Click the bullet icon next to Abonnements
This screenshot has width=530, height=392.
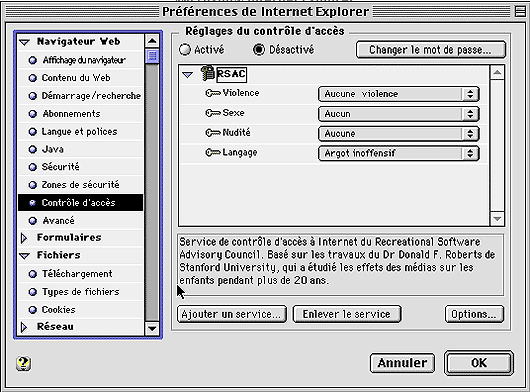coord(33,114)
